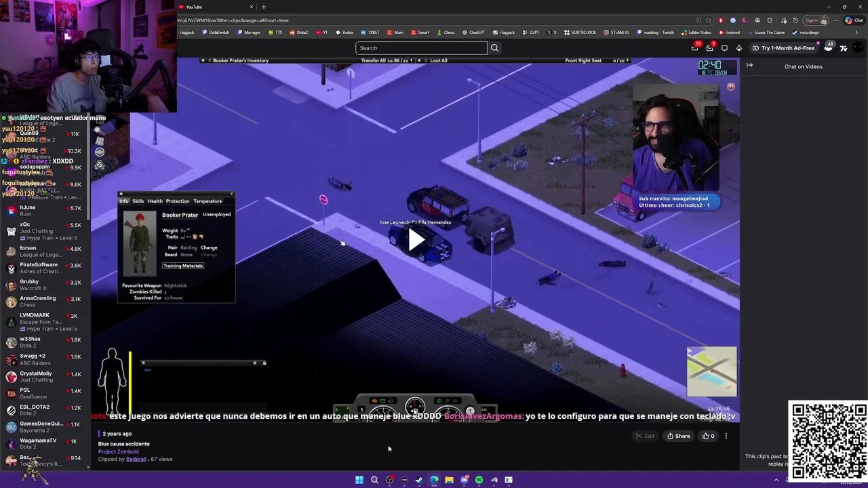Open Windows Start menu

click(359, 480)
